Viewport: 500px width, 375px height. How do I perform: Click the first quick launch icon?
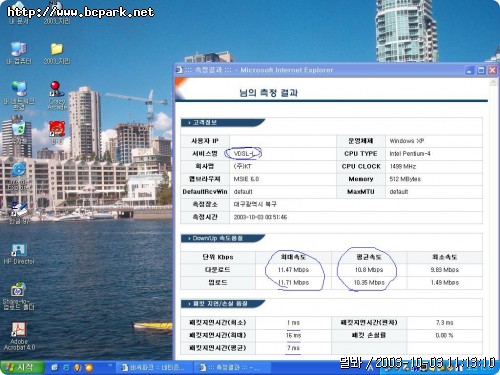point(54,368)
